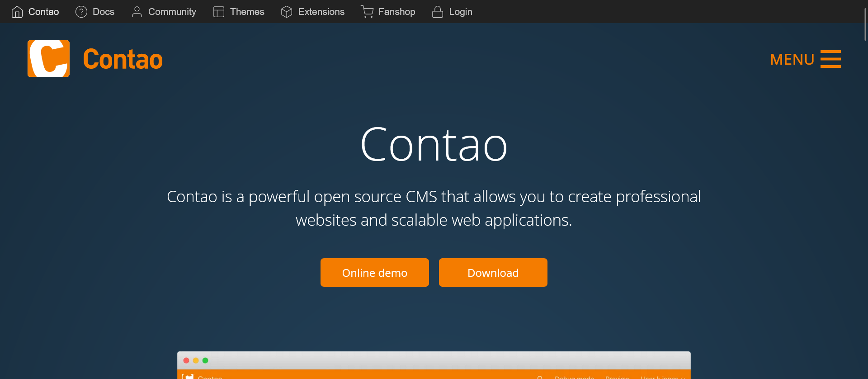Click the layout icon for Themes
Viewport: 868px width, 379px height.
pyautogui.click(x=219, y=12)
